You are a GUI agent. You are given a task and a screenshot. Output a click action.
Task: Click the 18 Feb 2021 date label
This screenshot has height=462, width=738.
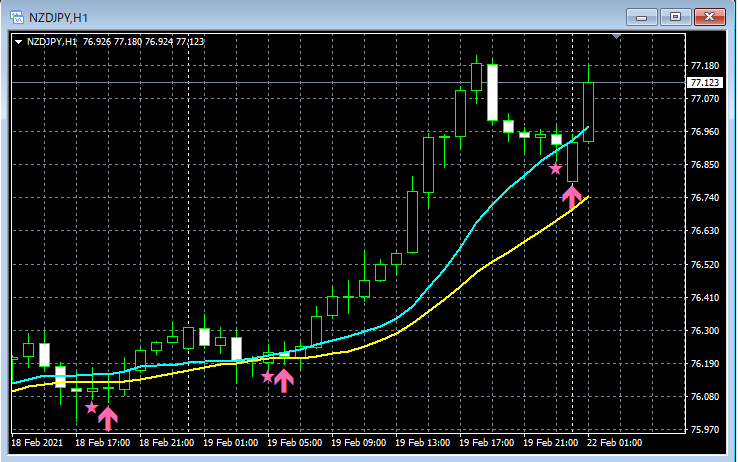[x=37, y=443]
